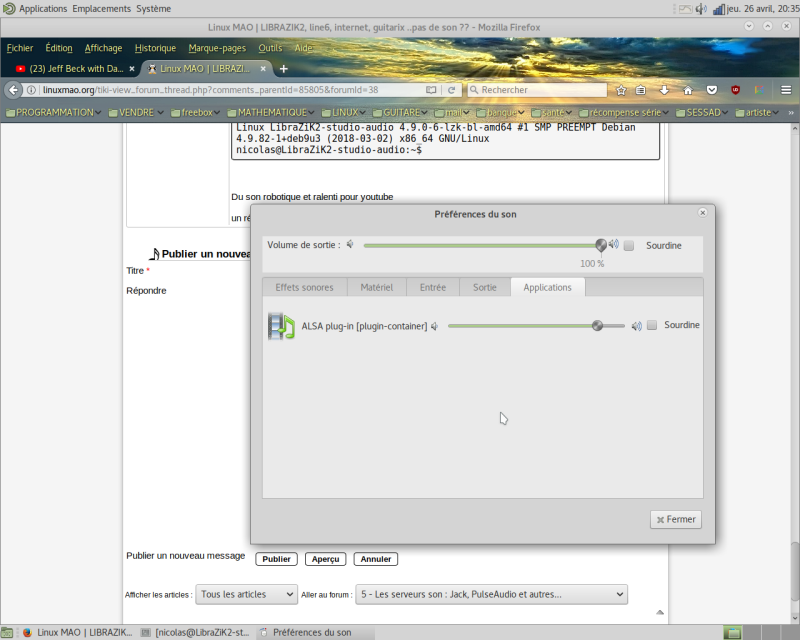Screen dimensions: 800x640
Task: Open Firefox hamburger menu
Action: [x=786, y=90]
